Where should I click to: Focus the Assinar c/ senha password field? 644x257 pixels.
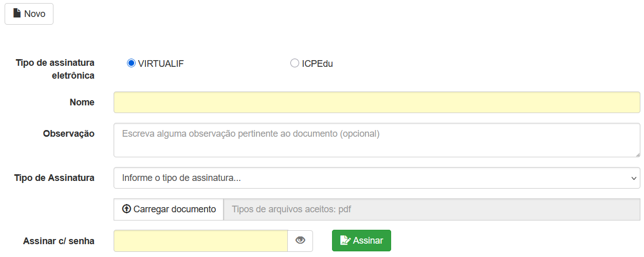[200, 241]
